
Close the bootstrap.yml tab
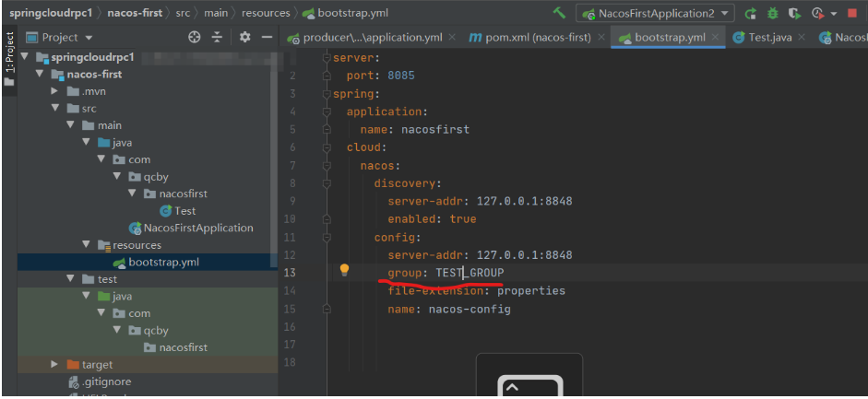click(x=715, y=38)
